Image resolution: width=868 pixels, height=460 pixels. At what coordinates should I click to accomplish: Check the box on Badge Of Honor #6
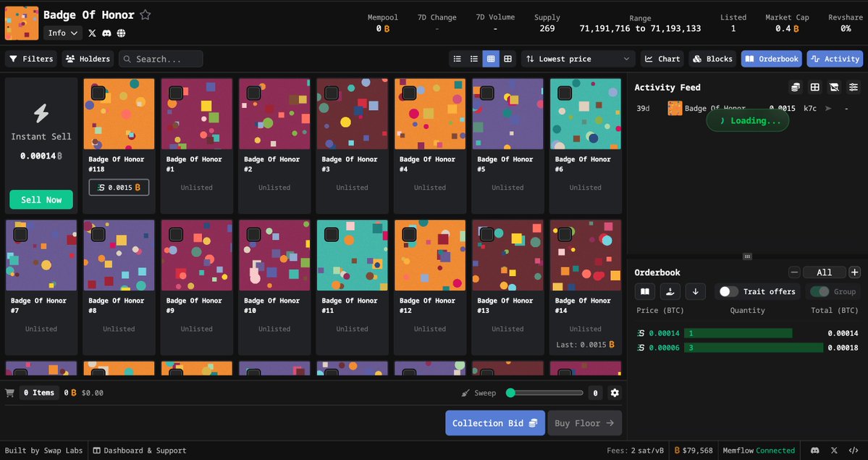pos(564,93)
